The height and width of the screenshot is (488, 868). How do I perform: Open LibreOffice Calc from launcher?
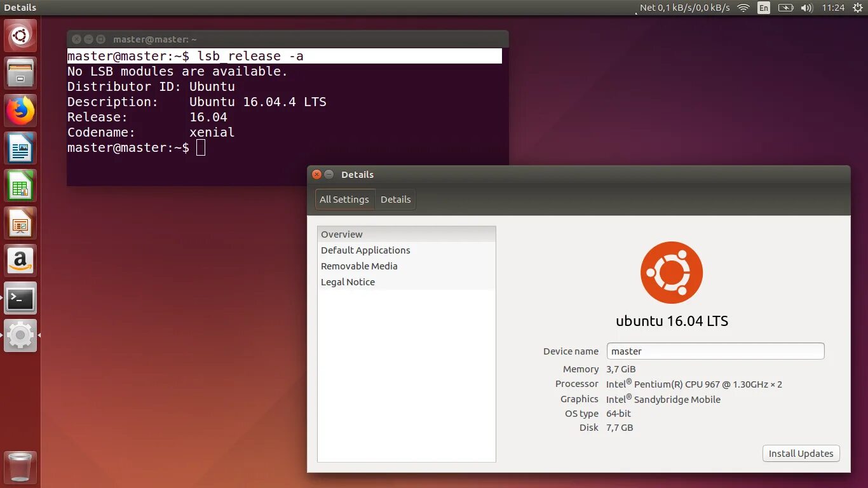point(20,186)
